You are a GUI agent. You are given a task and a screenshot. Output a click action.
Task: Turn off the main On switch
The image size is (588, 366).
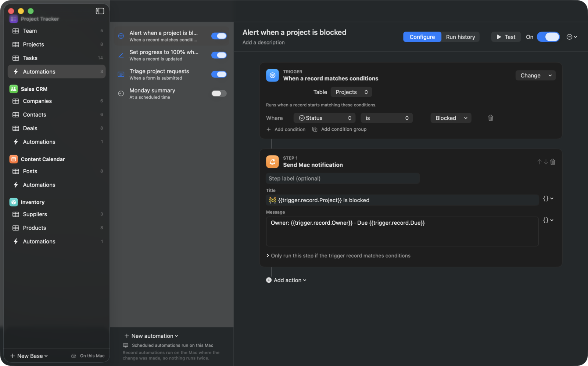click(x=548, y=37)
